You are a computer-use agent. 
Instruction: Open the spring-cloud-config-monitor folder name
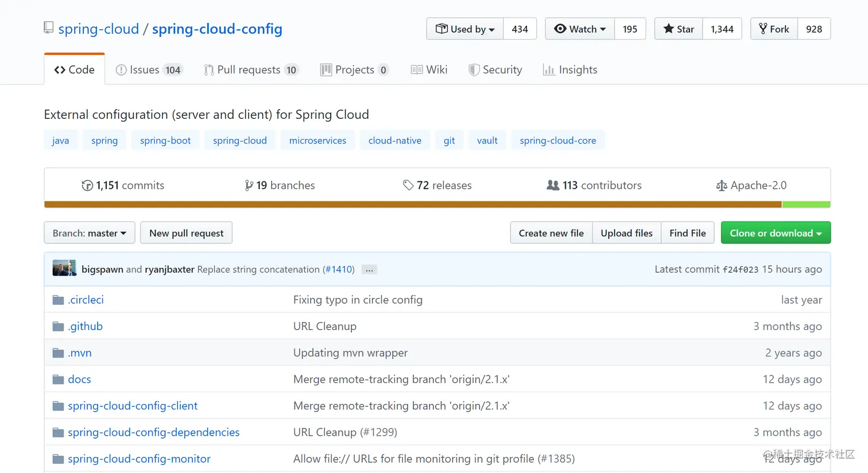click(x=139, y=459)
